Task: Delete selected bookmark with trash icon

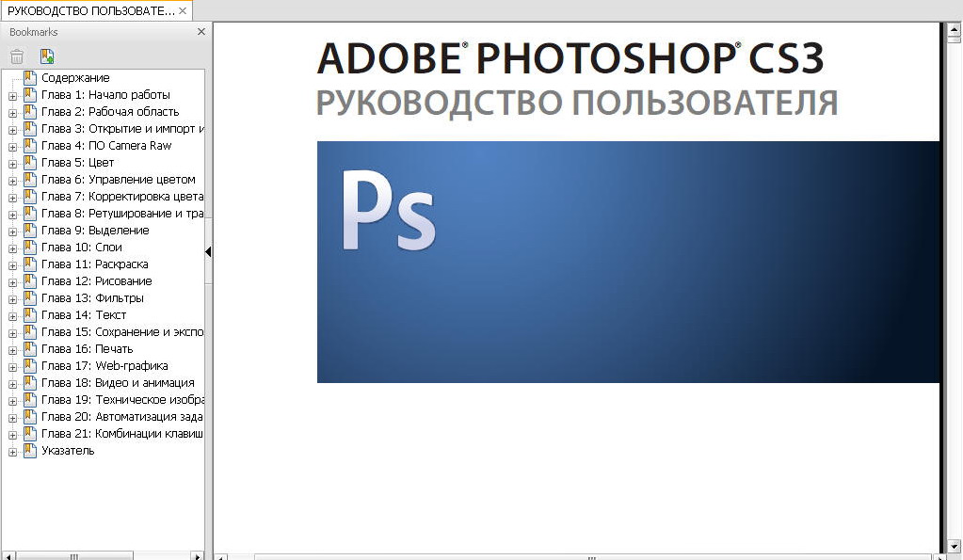Action: click(17, 56)
